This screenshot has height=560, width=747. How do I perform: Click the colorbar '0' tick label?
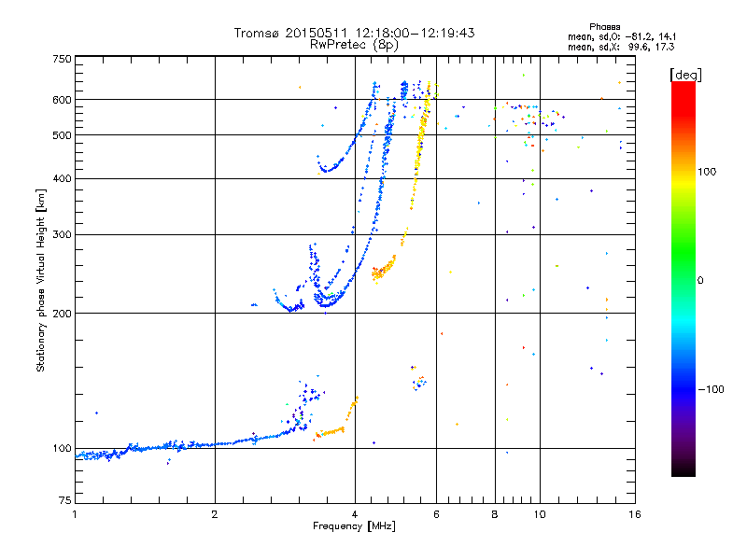700,280
